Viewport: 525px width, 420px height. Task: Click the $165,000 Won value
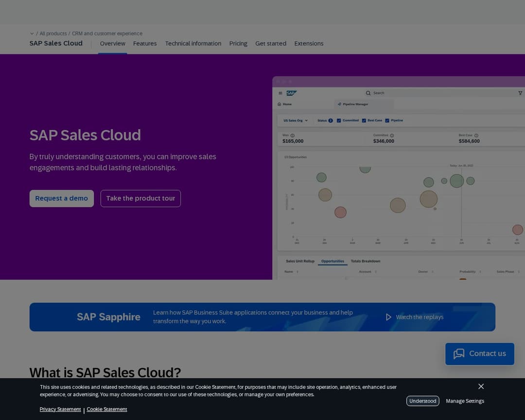tap(293, 141)
